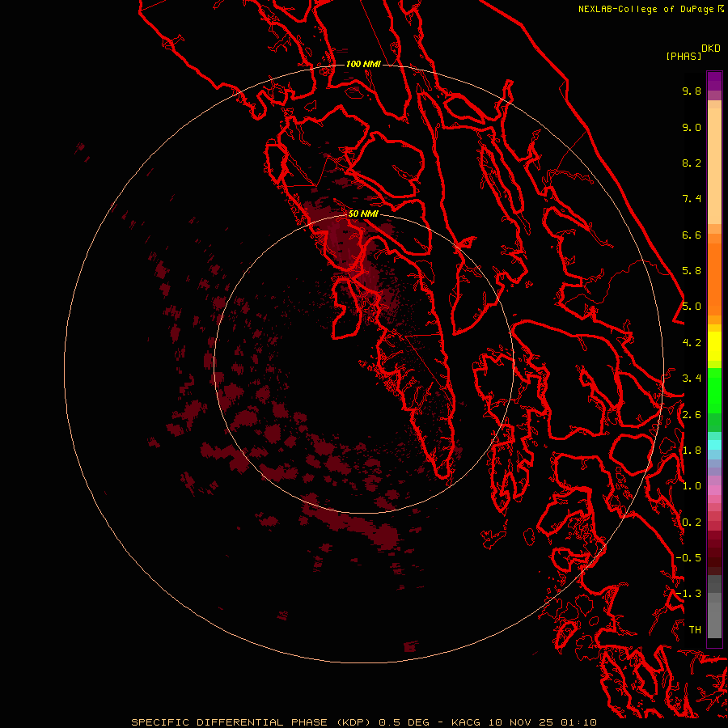Click the -1.3 value on the color scale
This screenshot has height=728, width=728.
pos(688,594)
